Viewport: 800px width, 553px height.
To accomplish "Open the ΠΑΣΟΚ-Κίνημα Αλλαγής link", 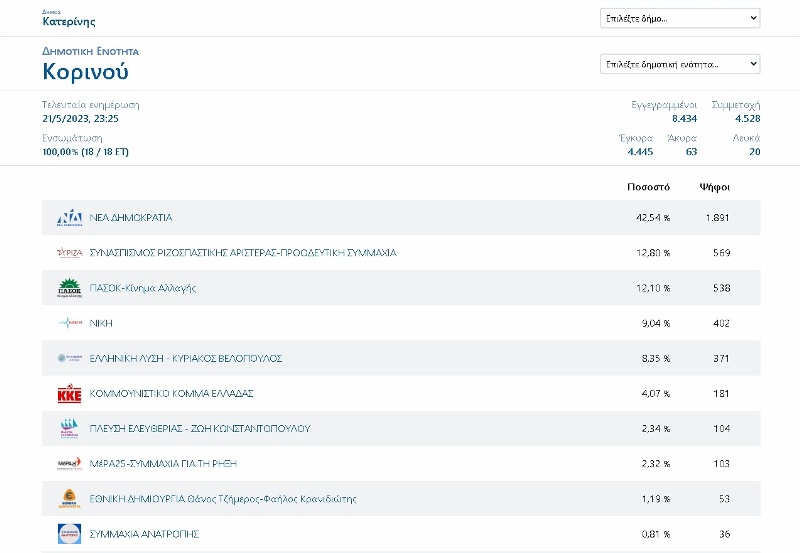I will point(143,288).
